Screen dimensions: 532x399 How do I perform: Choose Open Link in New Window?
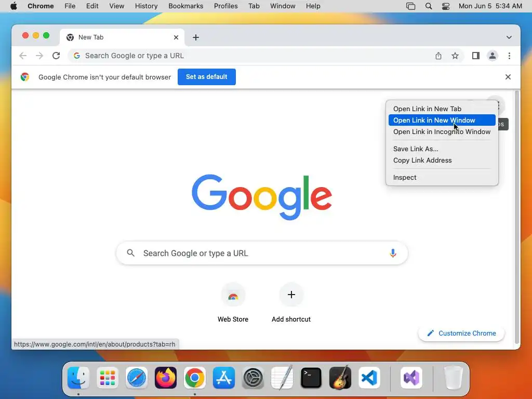442,120
